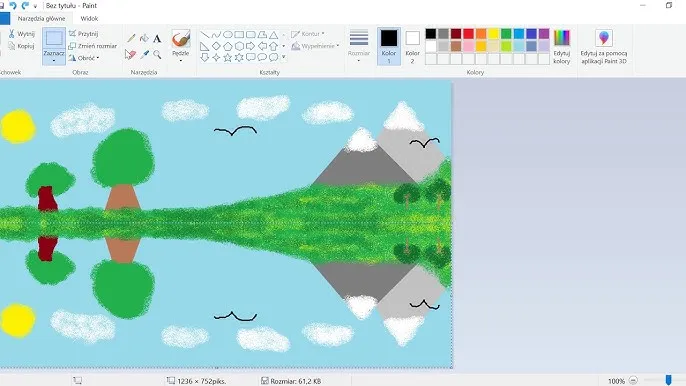Click Przytnij (crop) button
The image size is (686, 386).
(x=84, y=34)
